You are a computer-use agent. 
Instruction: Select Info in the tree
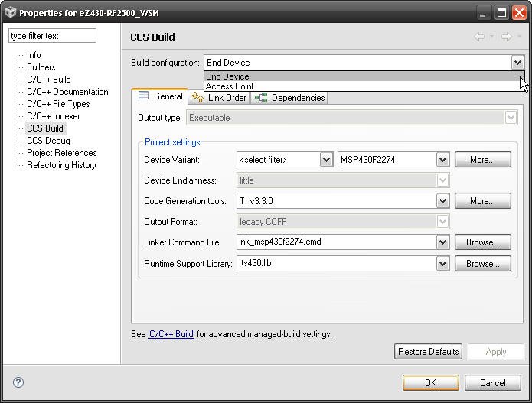pyautogui.click(x=34, y=55)
